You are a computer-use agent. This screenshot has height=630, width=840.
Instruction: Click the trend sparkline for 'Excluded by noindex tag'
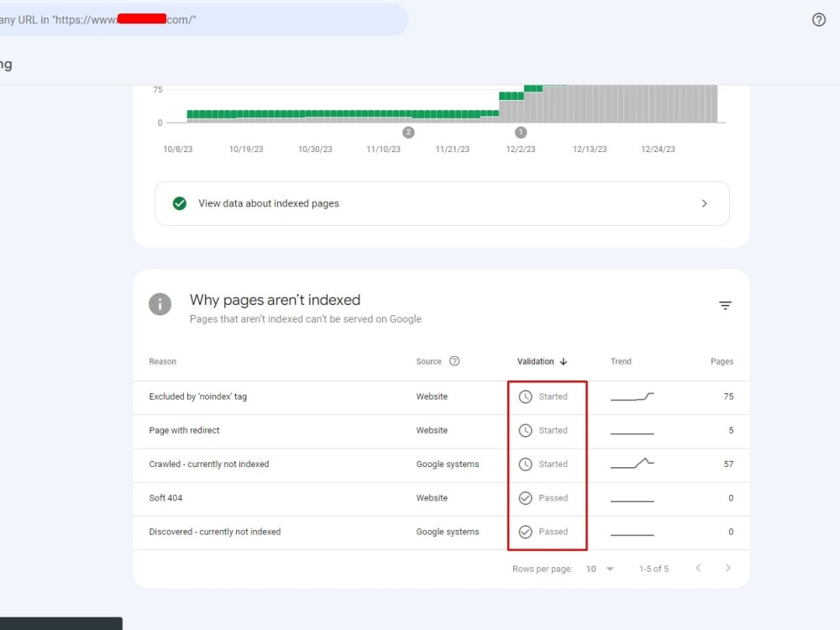click(x=632, y=395)
